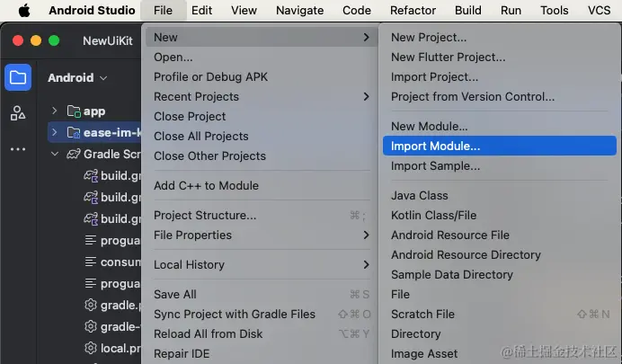This screenshot has height=364, width=622.
Task: Click the green macOS zoom window button
Action: (54, 41)
